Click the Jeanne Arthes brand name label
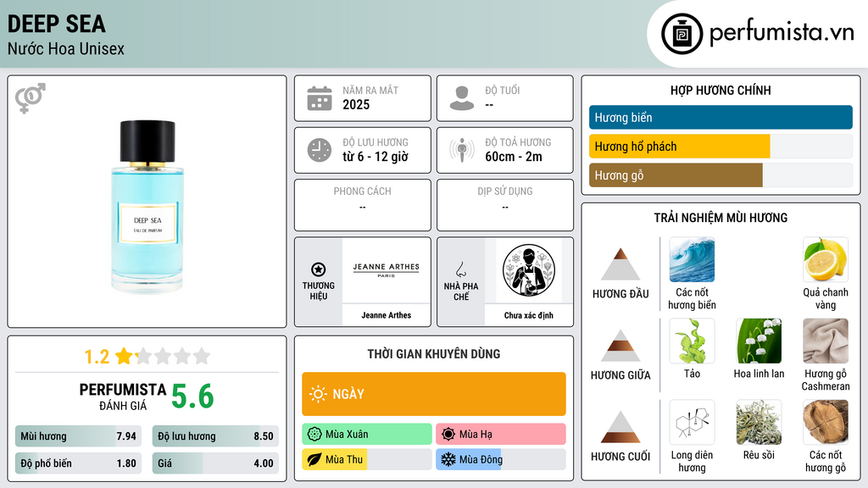The width and height of the screenshot is (868, 488). pos(387,315)
